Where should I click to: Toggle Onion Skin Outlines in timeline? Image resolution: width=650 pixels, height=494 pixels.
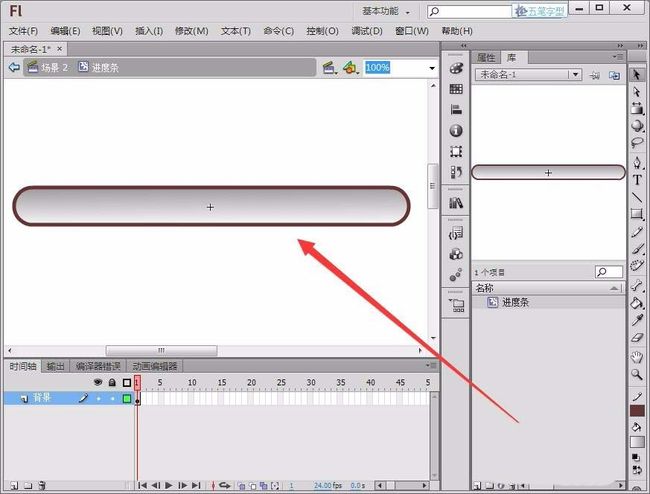(x=252, y=486)
